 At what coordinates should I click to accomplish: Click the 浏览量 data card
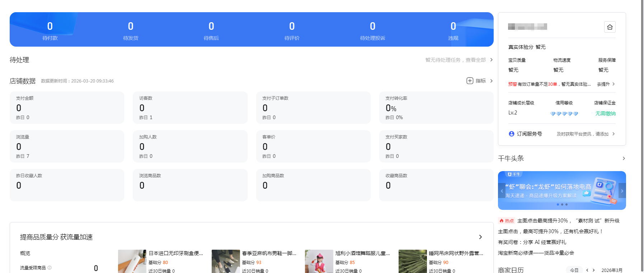pyautogui.click(x=67, y=146)
